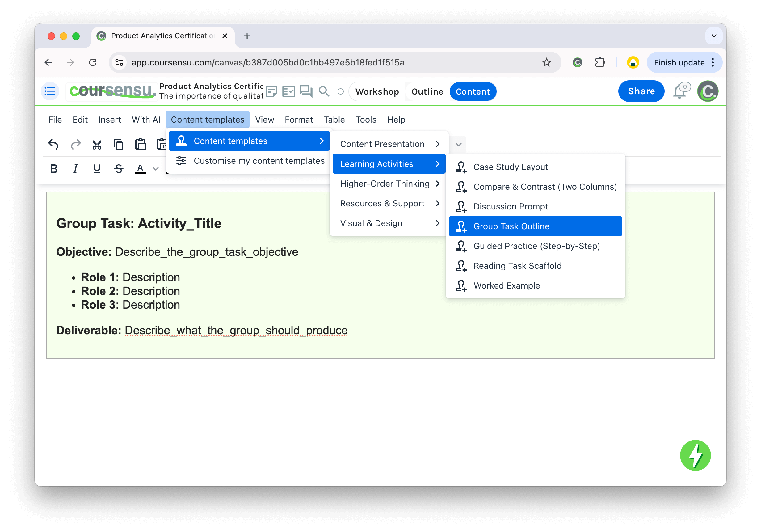The height and width of the screenshot is (532, 761).
Task: Toggle italic formatting
Action: (75, 169)
